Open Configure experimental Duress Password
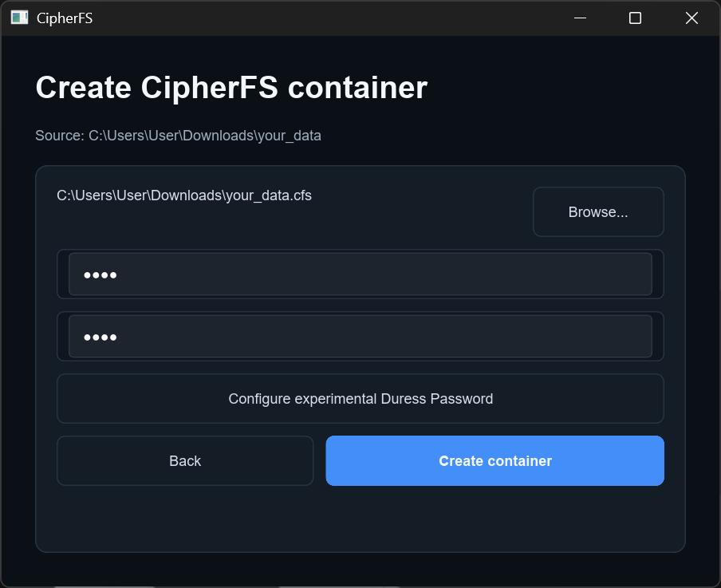This screenshot has width=721, height=588. click(360, 398)
